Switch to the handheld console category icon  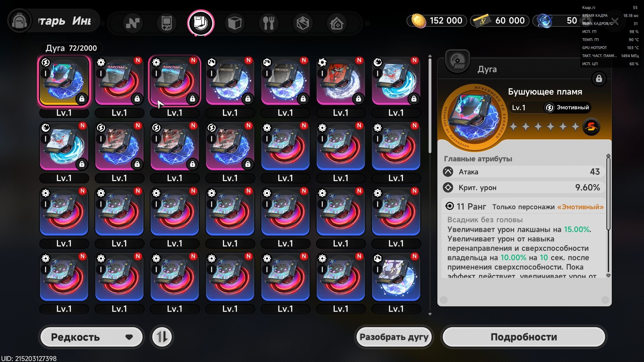[166, 23]
